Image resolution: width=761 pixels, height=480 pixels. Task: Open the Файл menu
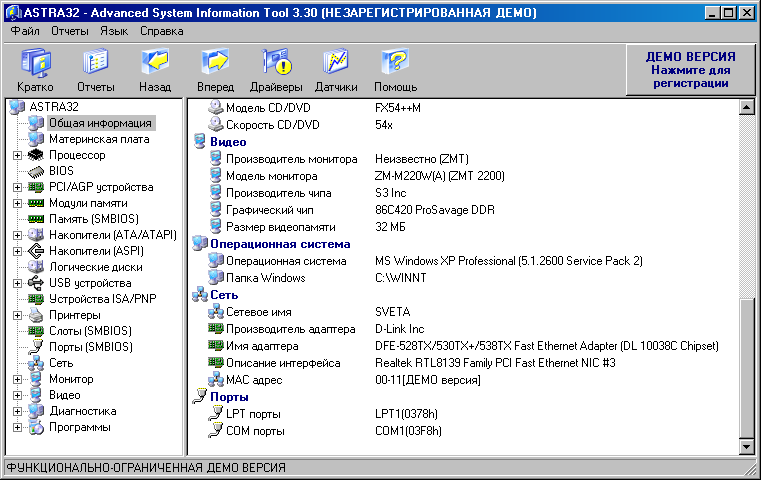[x=25, y=31]
